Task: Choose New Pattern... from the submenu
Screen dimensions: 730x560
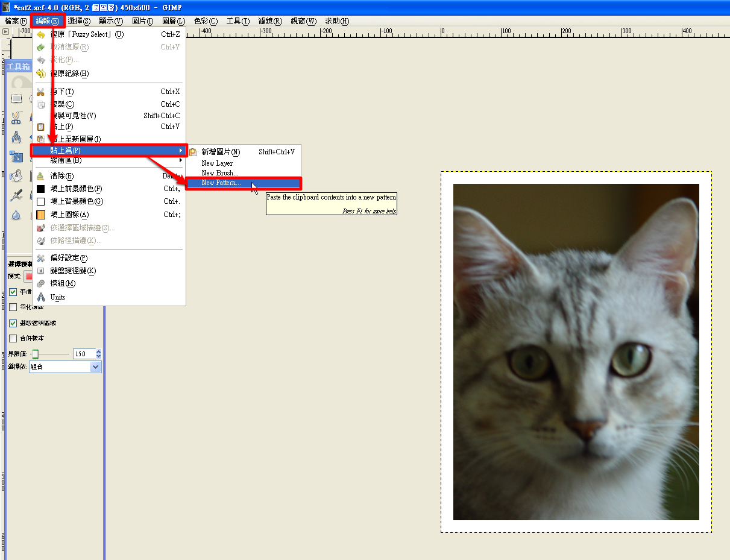Action: click(x=244, y=183)
